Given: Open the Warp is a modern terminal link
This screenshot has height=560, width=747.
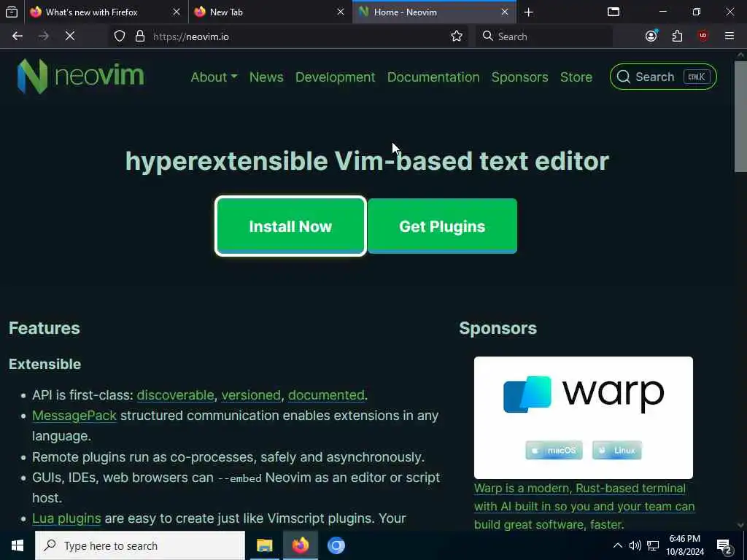Looking at the screenshot, I should (x=584, y=506).
